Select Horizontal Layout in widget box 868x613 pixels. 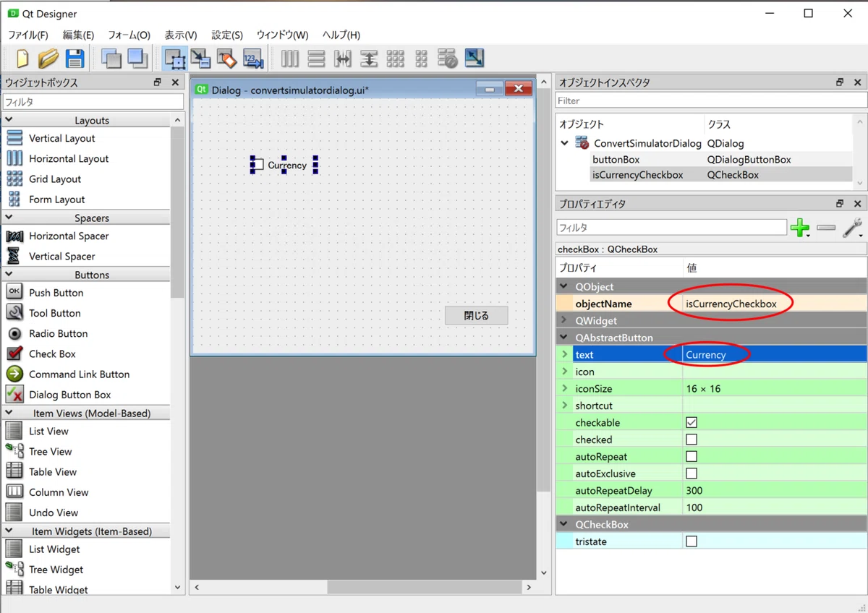tap(69, 158)
